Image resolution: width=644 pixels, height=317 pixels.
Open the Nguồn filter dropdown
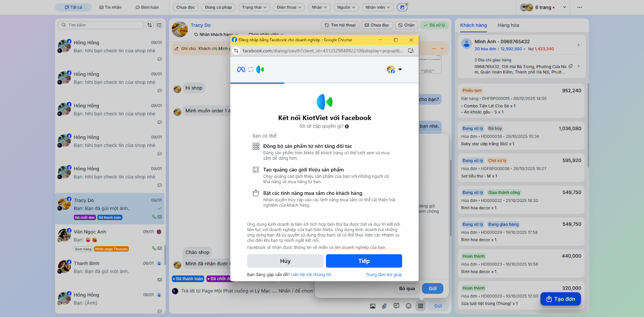pos(346,7)
